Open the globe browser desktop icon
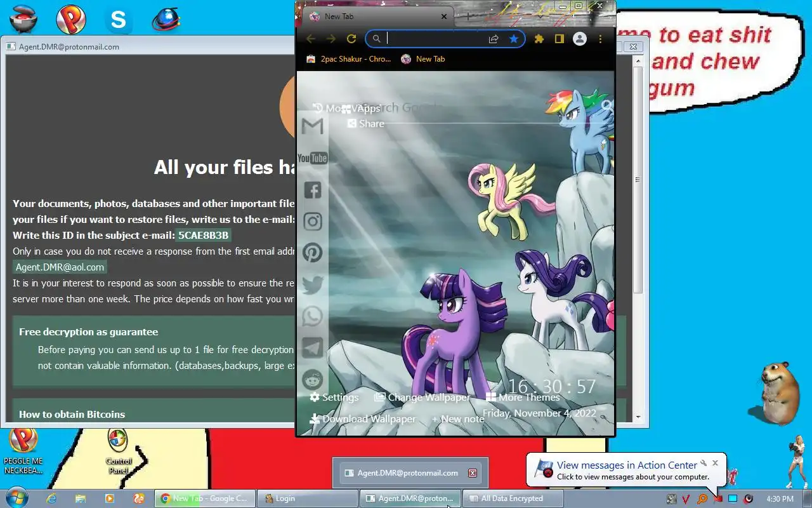This screenshot has height=508, width=812. point(167,20)
